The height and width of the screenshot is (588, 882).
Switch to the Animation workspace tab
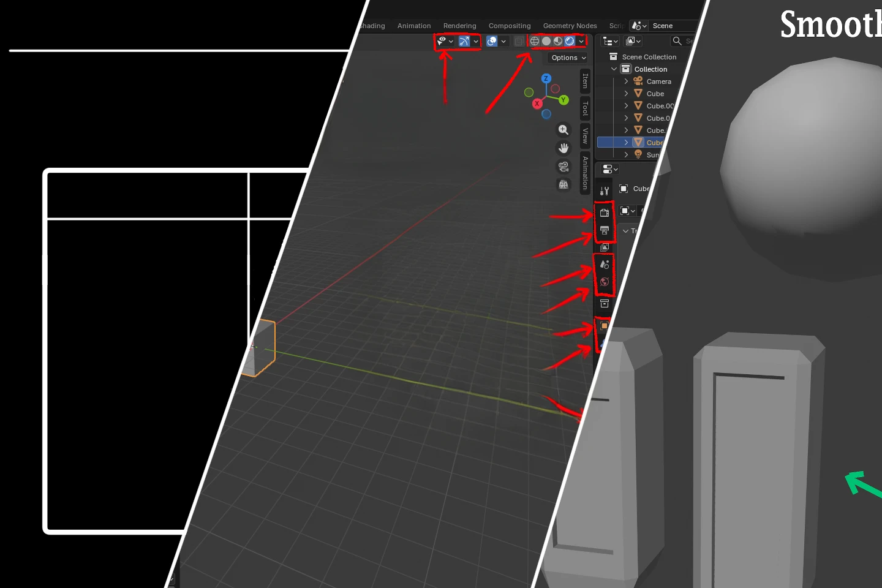[414, 26]
